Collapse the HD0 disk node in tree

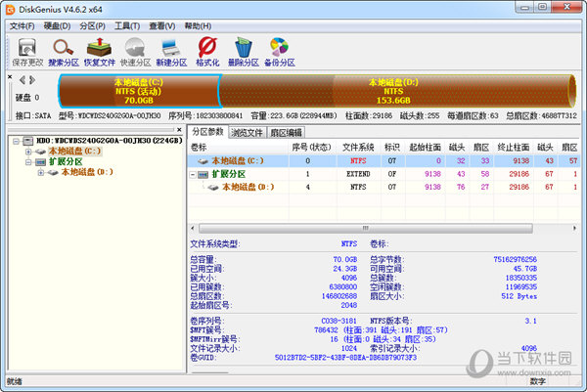pos(16,141)
